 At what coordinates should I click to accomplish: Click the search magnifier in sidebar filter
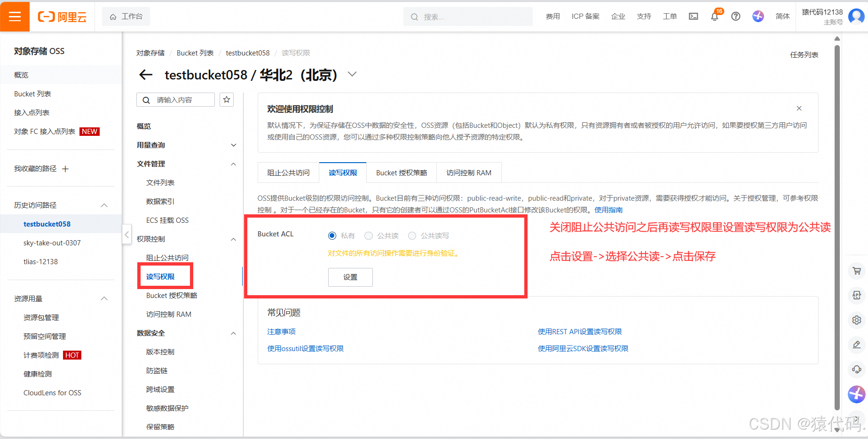[146, 100]
